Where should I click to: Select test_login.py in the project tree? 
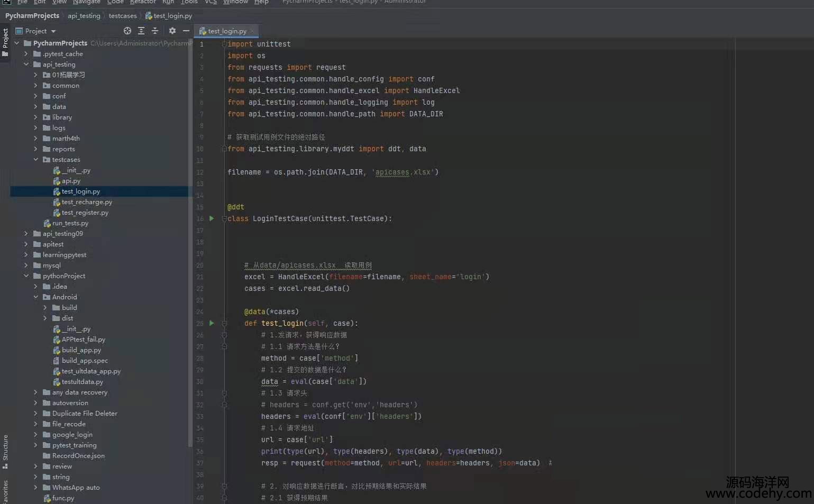pyautogui.click(x=80, y=191)
